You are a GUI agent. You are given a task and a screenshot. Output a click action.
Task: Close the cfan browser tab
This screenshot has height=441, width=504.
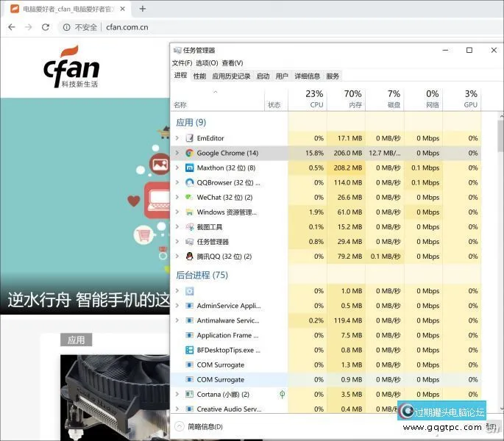(x=122, y=9)
